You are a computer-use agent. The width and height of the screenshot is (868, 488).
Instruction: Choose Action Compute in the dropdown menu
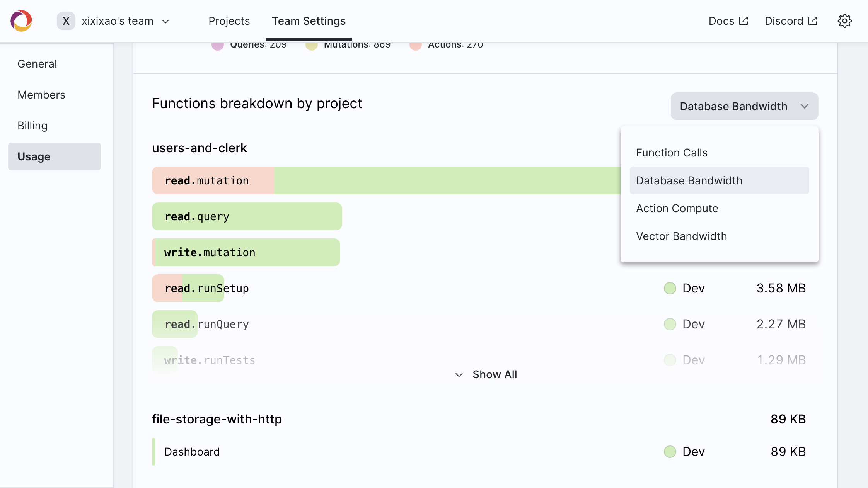[x=677, y=208]
